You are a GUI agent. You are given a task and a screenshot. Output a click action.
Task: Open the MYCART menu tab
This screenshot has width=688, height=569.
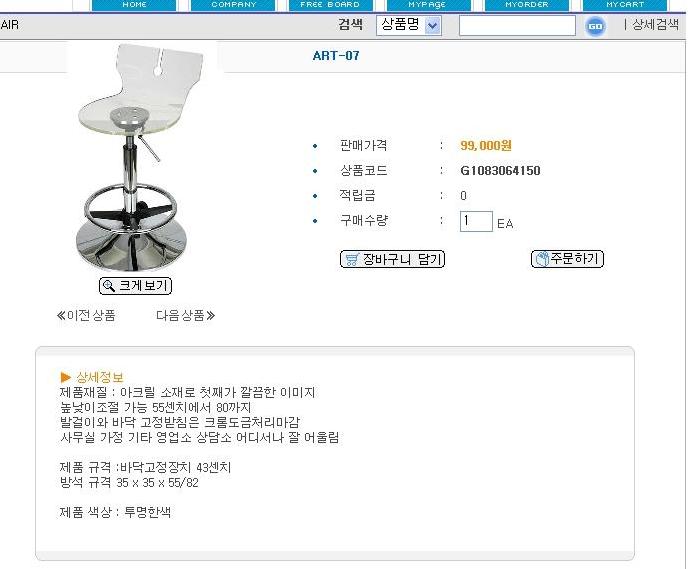tap(625, 5)
